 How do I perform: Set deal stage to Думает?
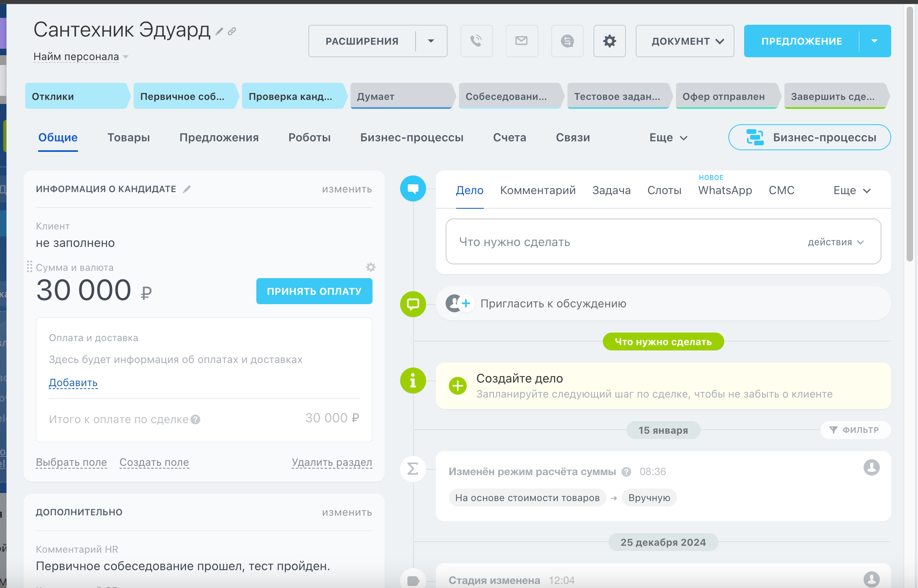[x=400, y=97]
